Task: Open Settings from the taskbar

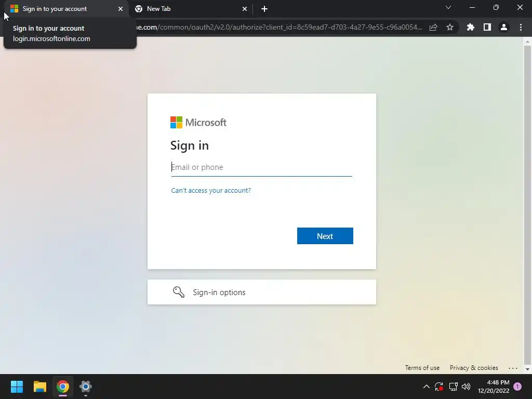Action: 86,387
